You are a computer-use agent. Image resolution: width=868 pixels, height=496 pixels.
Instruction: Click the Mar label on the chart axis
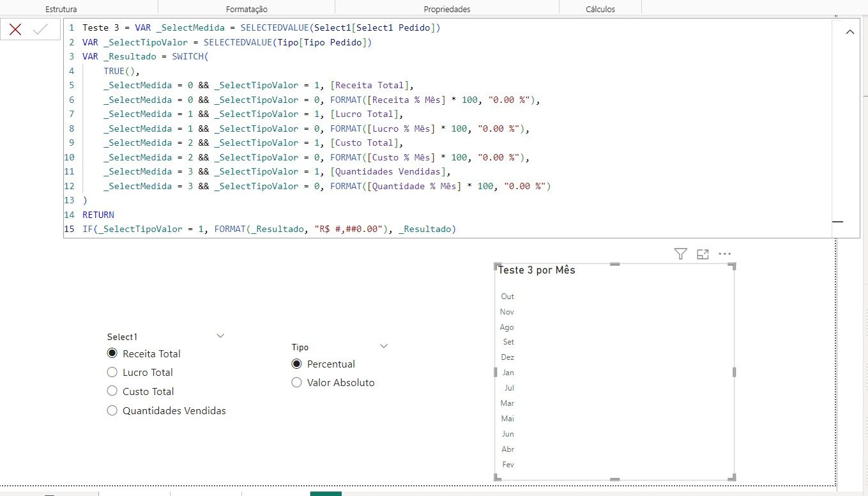click(x=507, y=403)
